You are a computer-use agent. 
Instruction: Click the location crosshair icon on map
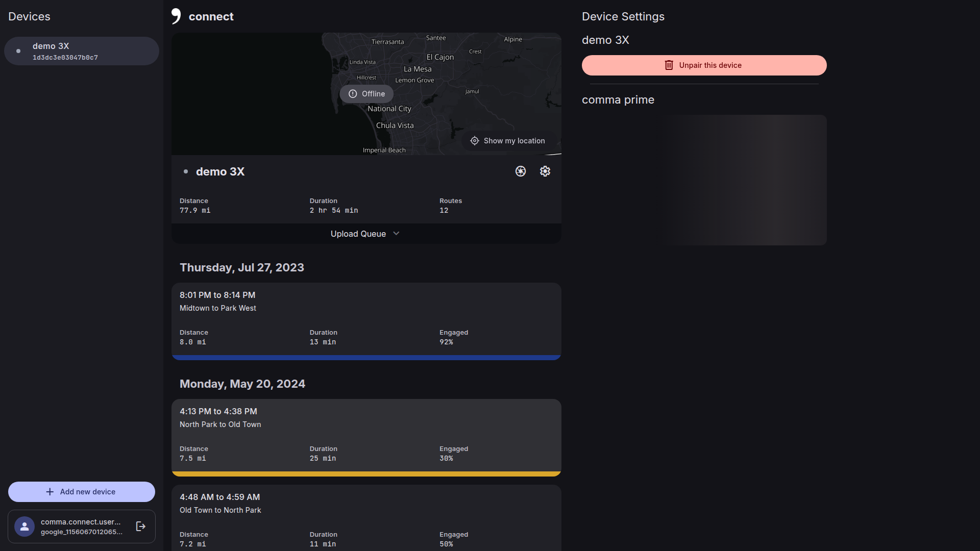pos(475,141)
